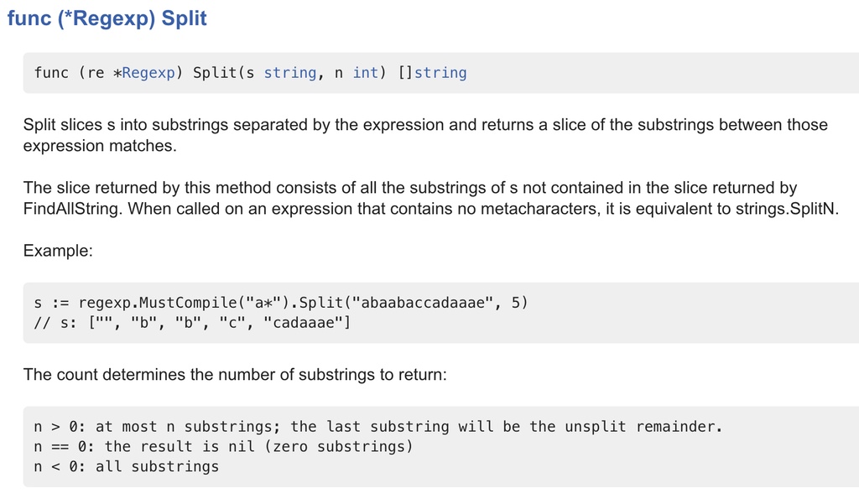Follow the int type link for n

click(365, 73)
